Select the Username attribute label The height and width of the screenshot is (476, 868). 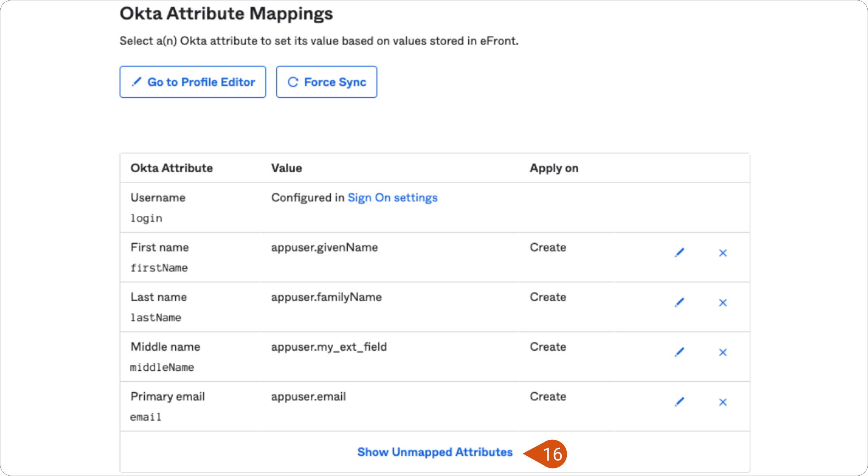158,198
